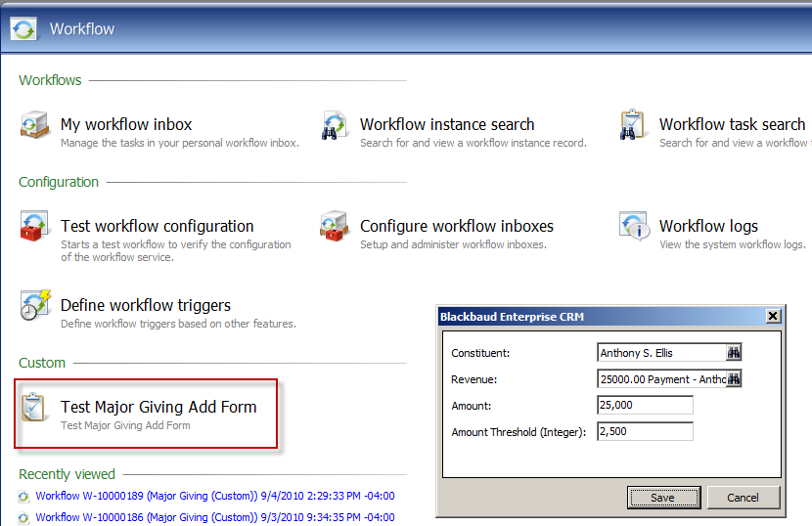Open Test Major Giving Add Form

(158, 407)
